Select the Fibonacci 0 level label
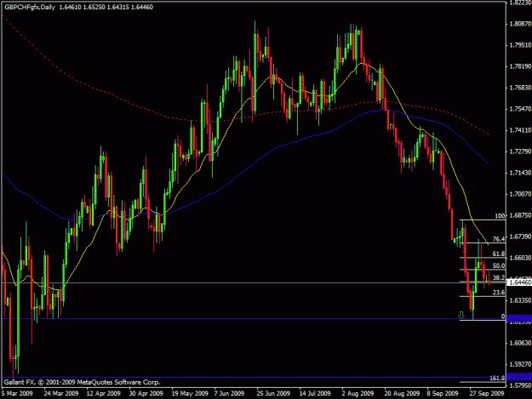The width and height of the screenshot is (532, 399). (x=503, y=316)
